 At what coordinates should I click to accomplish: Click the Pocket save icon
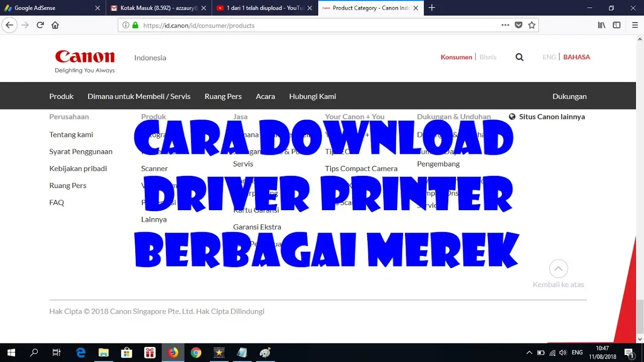[x=519, y=25]
